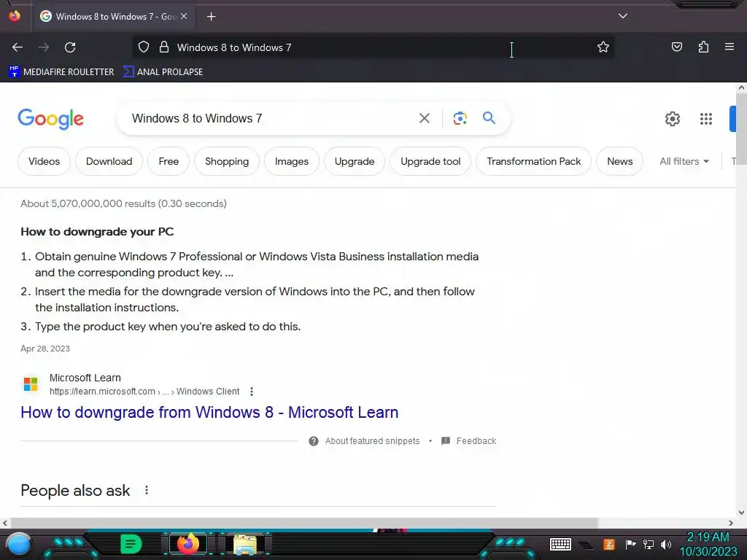Open the Firefox extensions icon
The image size is (747, 560).
703,47
